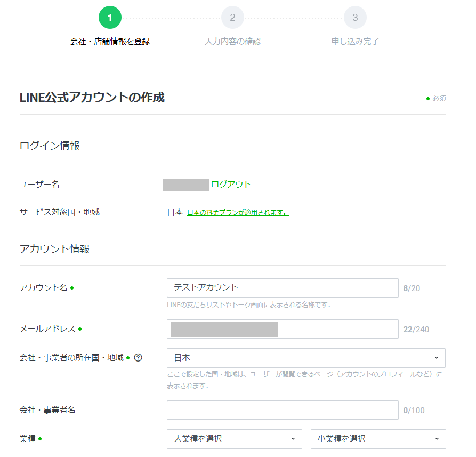Click the 業種 field label
This screenshot has height=457, width=476.
[28, 439]
